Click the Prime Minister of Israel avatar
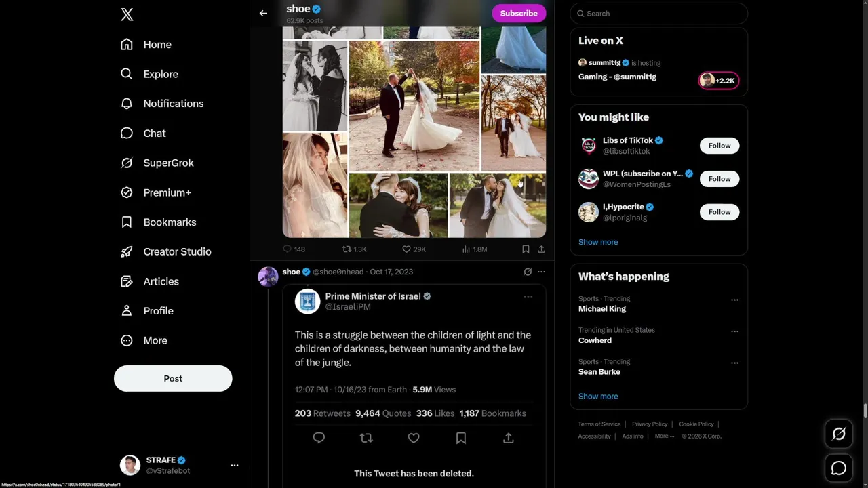 point(307,302)
